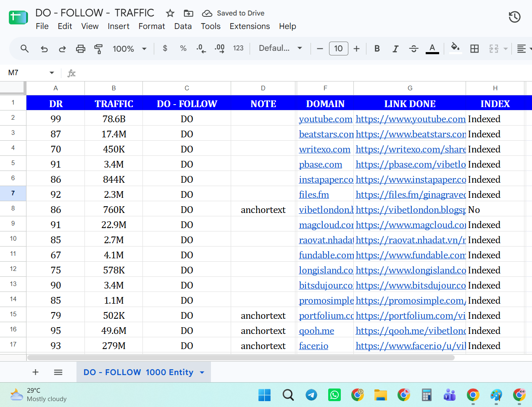
Task: Open the fill color picker
Action: pyautogui.click(x=455, y=48)
